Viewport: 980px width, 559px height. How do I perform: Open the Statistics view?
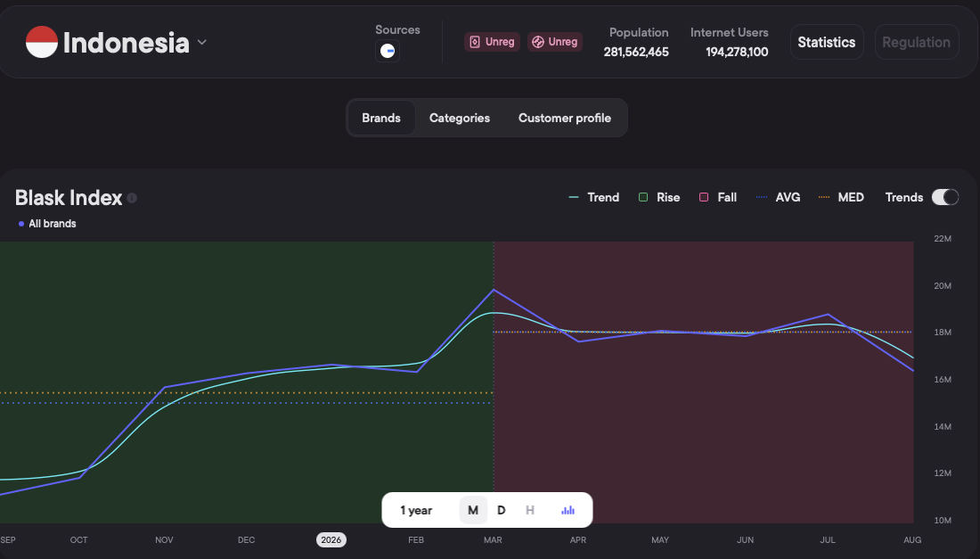pyautogui.click(x=826, y=42)
